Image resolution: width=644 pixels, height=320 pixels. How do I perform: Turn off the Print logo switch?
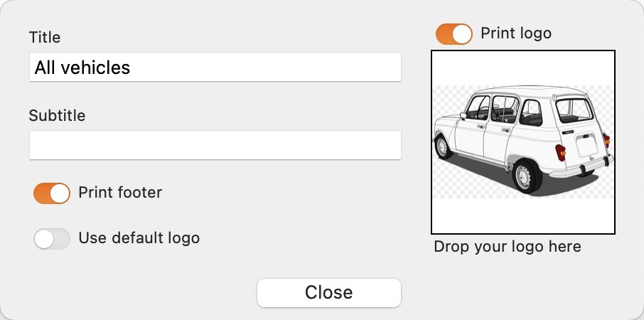(x=454, y=33)
